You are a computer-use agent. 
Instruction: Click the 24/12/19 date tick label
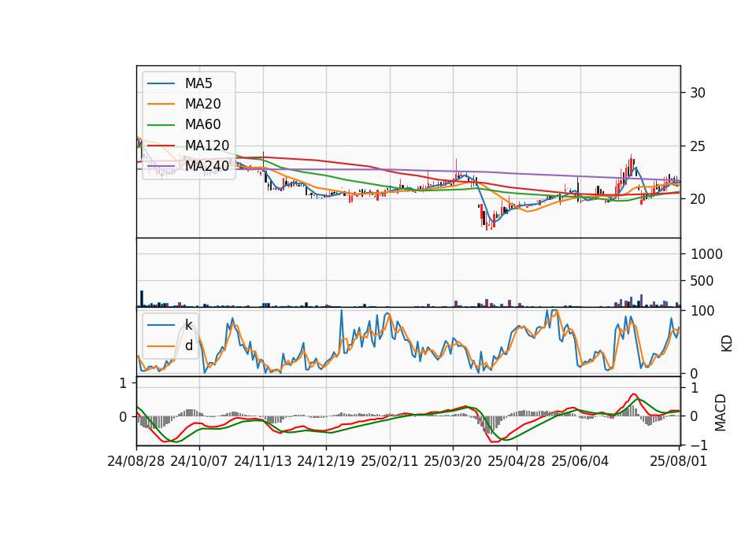[x=326, y=461]
